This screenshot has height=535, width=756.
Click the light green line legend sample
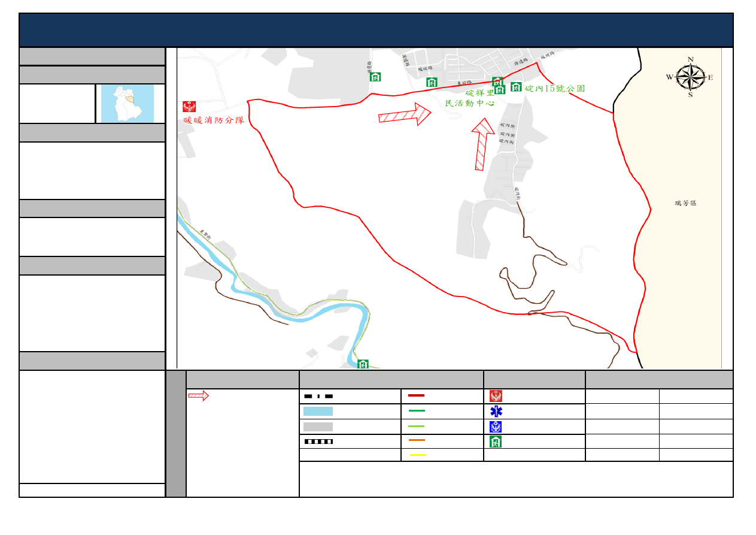coord(417,426)
